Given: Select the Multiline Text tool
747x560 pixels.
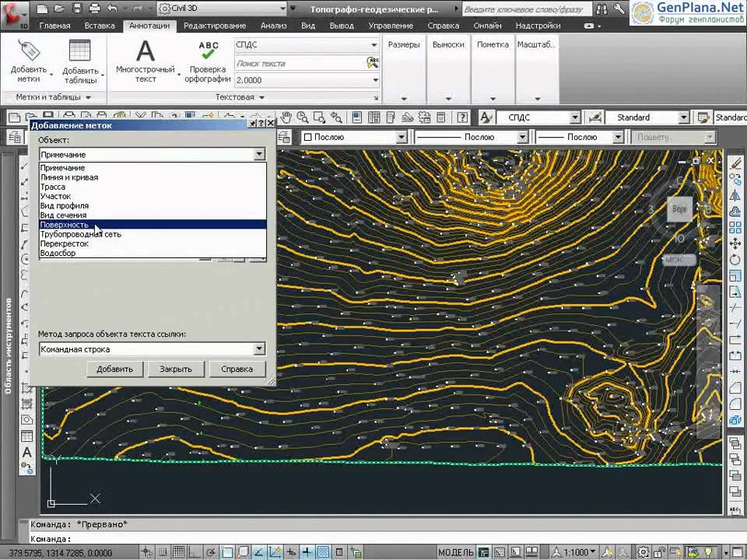Looking at the screenshot, I should (x=146, y=53).
